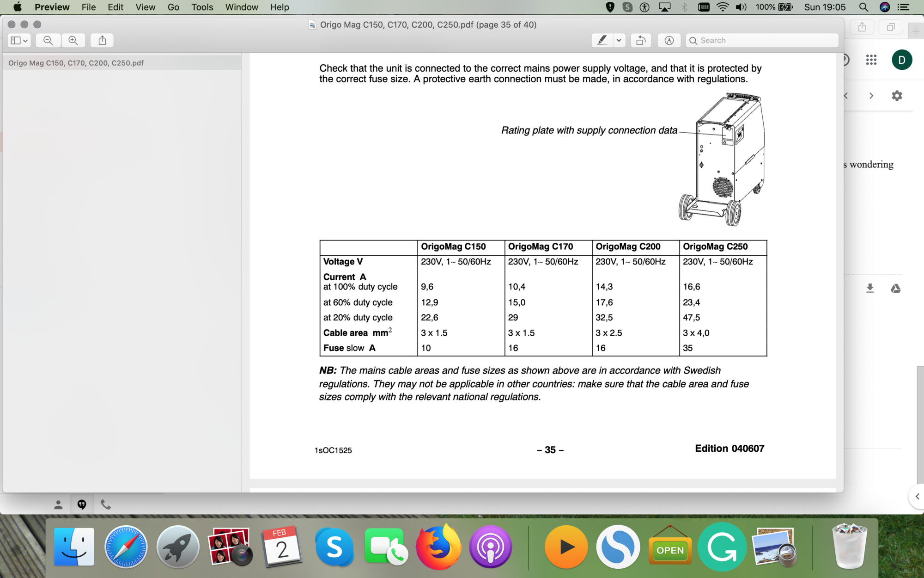The width and height of the screenshot is (924, 578).
Task: Toggle Wi-Fi status menu in menu bar
Action: coord(723,7)
